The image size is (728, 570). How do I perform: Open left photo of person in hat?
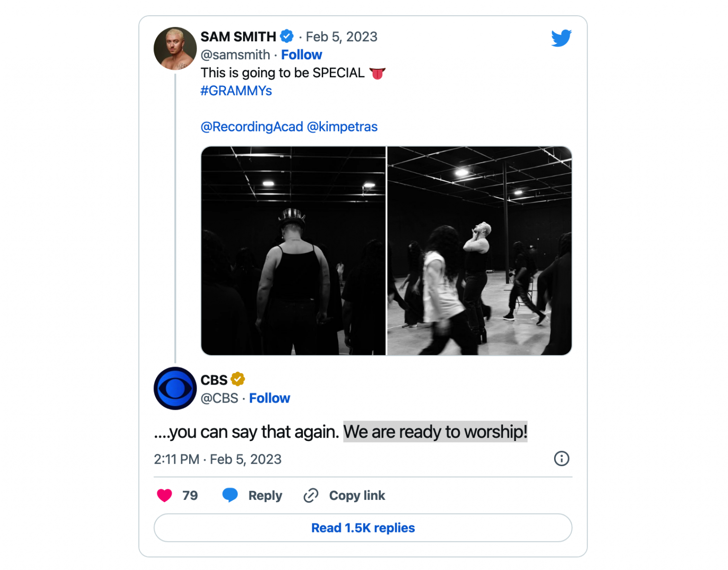click(293, 251)
